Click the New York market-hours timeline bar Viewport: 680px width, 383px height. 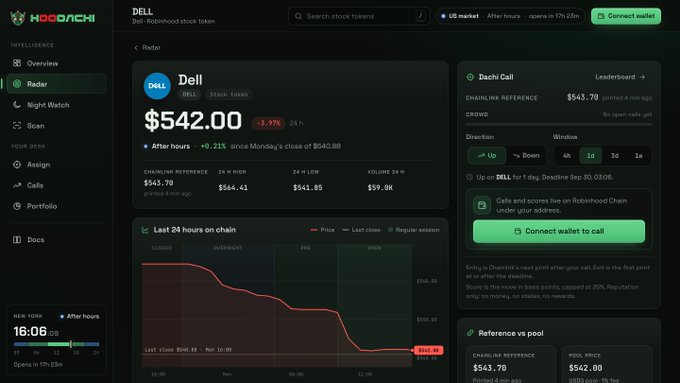[56, 344]
